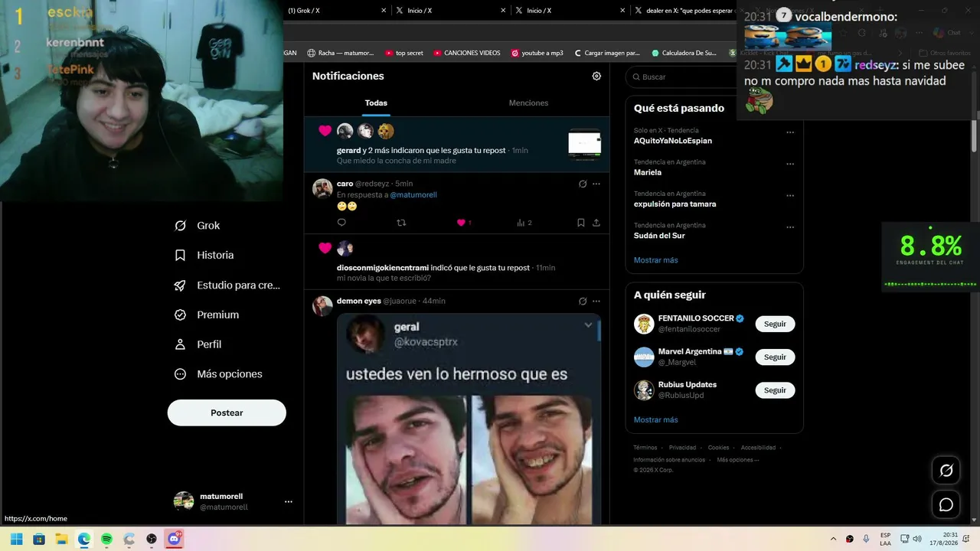Follow Marvel Argentina
Image resolution: width=980 pixels, height=551 pixels.
(x=775, y=357)
